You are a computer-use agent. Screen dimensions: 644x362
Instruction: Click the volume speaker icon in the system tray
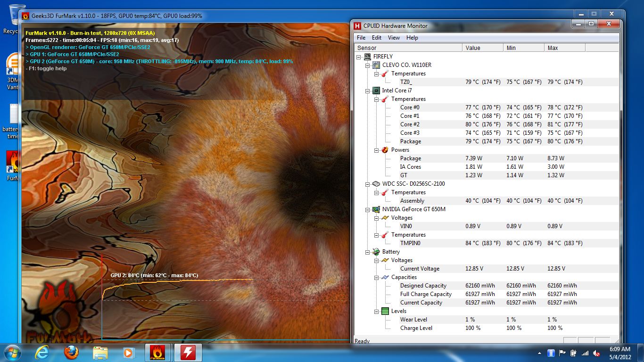pyautogui.click(x=596, y=353)
